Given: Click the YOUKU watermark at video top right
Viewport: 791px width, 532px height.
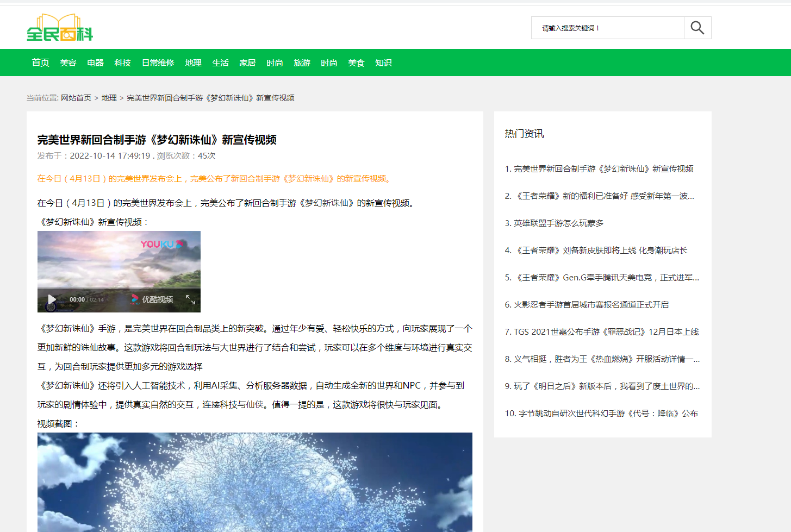Looking at the screenshot, I should (x=161, y=245).
